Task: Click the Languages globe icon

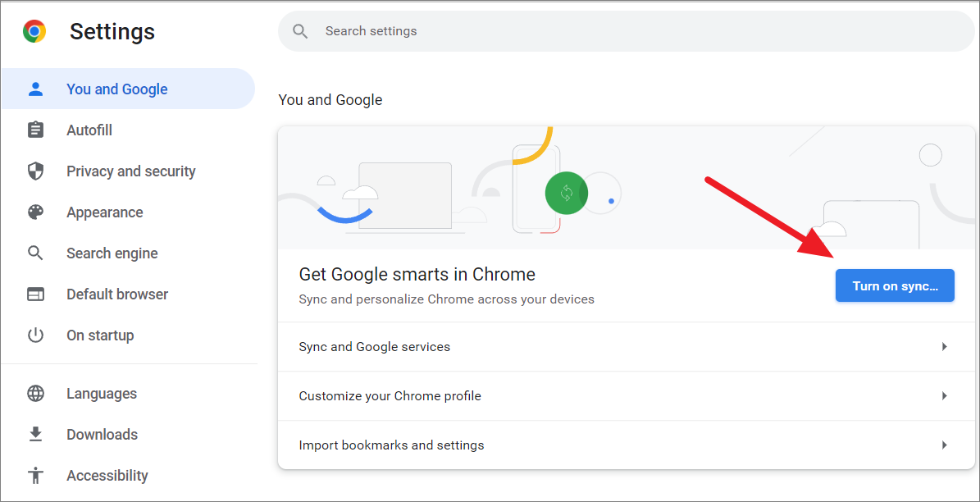Action: click(35, 393)
